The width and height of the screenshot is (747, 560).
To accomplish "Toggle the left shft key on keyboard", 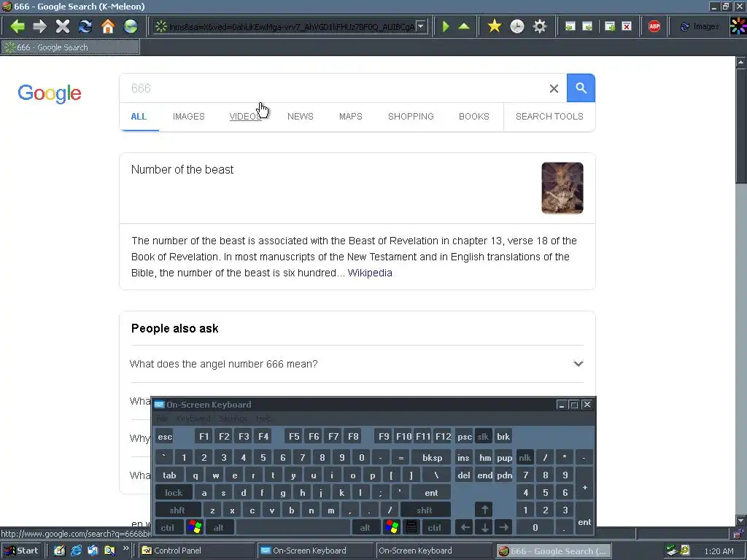I will click(177, 510).
